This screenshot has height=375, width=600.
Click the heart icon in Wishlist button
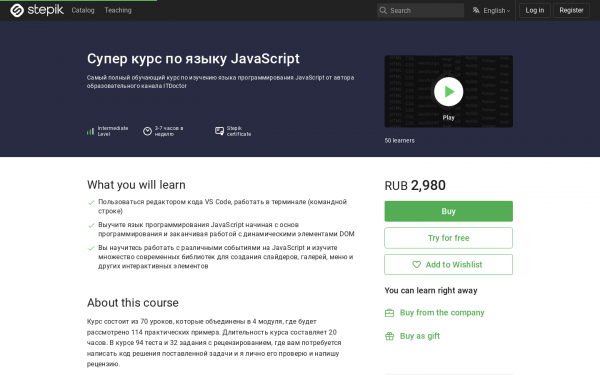(x=416, y=264)
